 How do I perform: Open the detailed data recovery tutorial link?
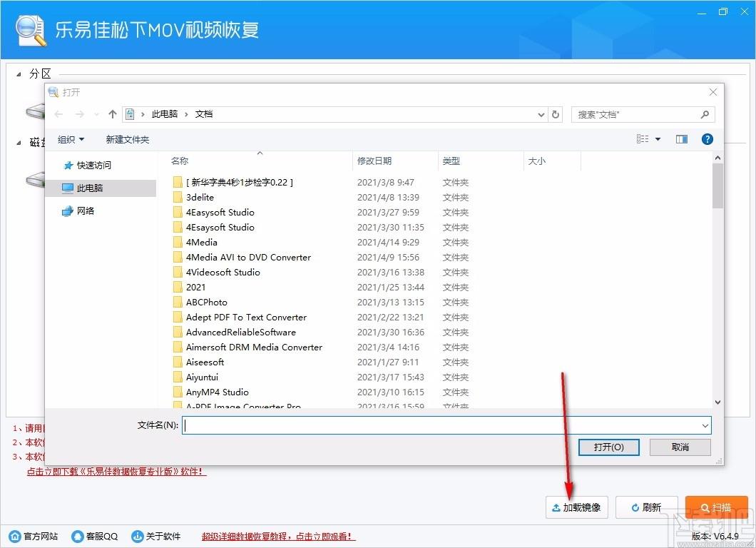278,536
